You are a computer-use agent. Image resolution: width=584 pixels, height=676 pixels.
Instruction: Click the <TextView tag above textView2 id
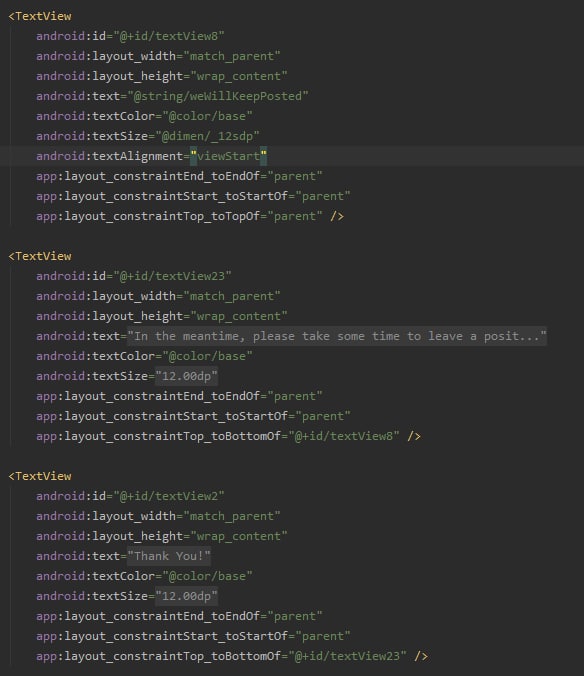(40, 476)
